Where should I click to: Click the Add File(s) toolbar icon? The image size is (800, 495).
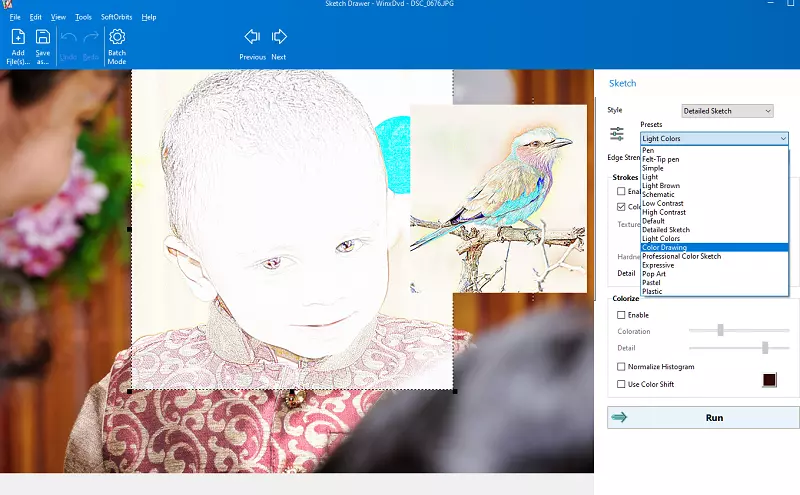tap(17, 38)
